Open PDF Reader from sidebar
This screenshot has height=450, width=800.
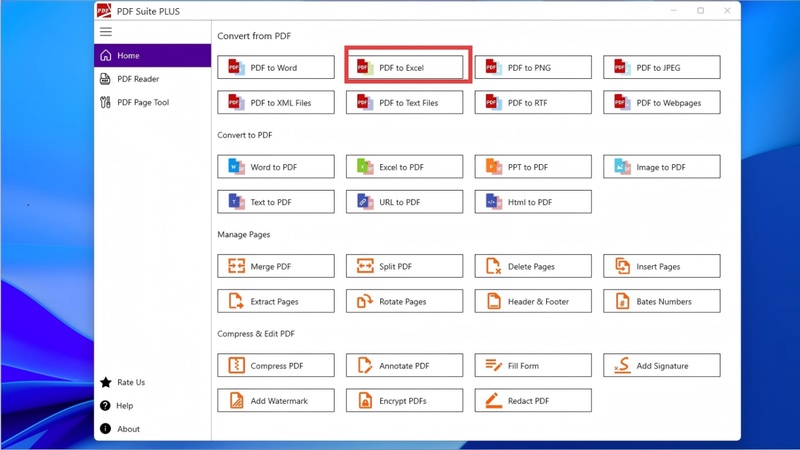(x=153, y=79)
